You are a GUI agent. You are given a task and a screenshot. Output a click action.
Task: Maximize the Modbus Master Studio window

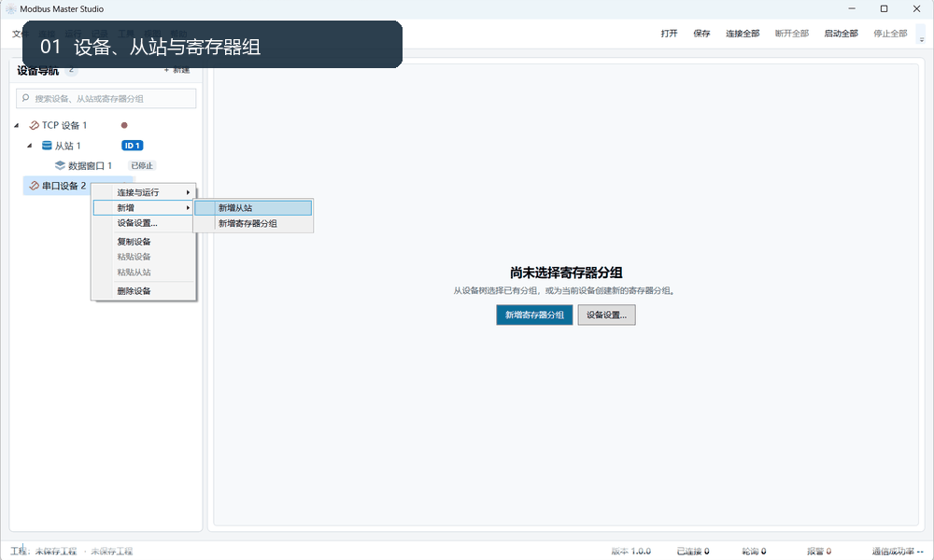pos(884,9)
